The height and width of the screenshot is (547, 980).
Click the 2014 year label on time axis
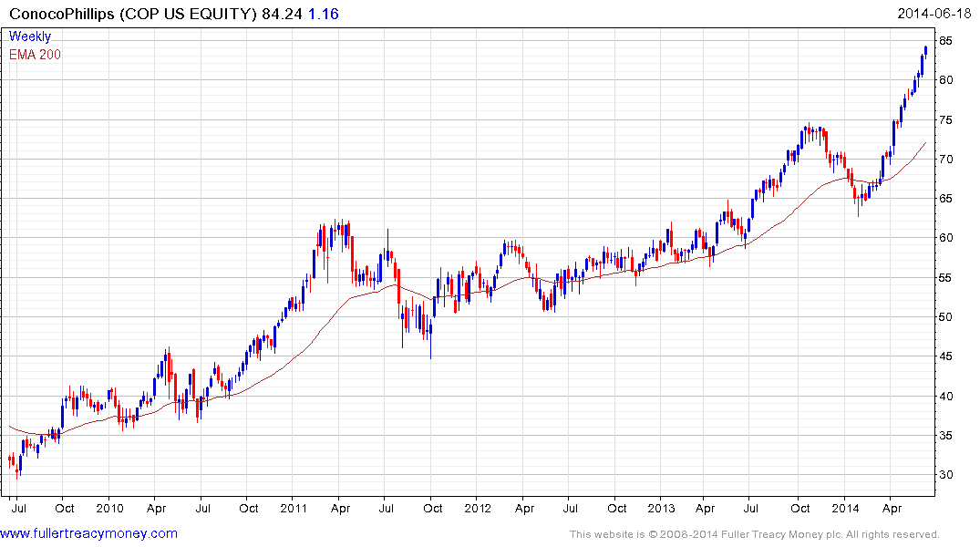pyautogui.click(x=845, y=508)
